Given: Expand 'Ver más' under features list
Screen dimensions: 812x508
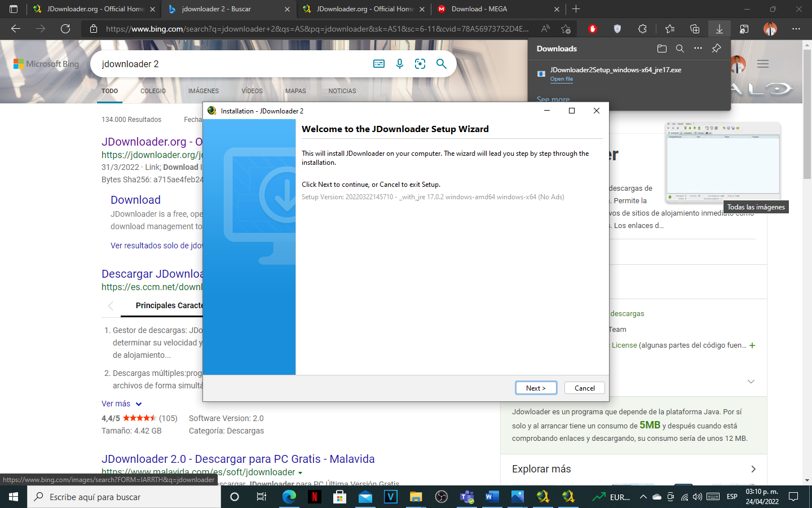Looking at the screenshot, I should pos(122,404).
